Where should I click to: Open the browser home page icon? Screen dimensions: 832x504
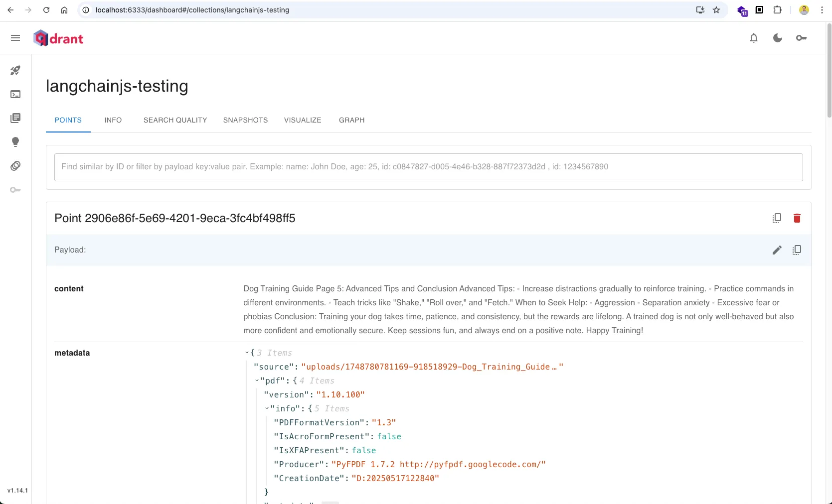pos(64,10)
